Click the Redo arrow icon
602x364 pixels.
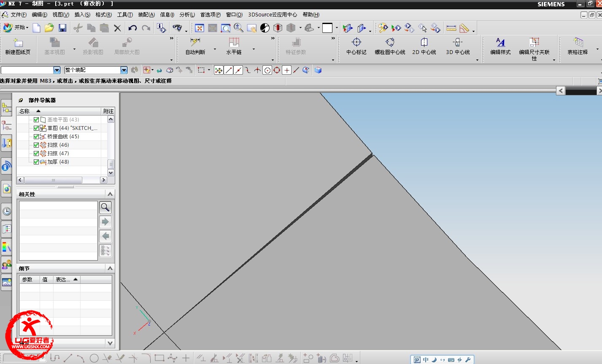pos(146,28)
